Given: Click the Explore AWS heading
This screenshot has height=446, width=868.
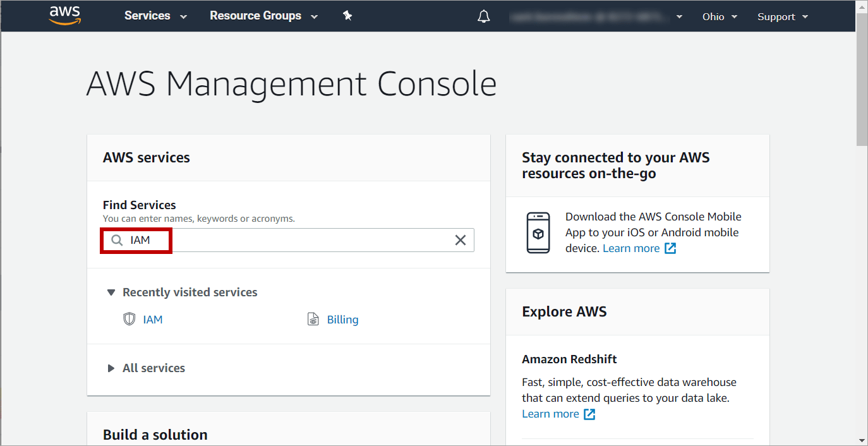Looking at the screenshot, I should 564,311.
